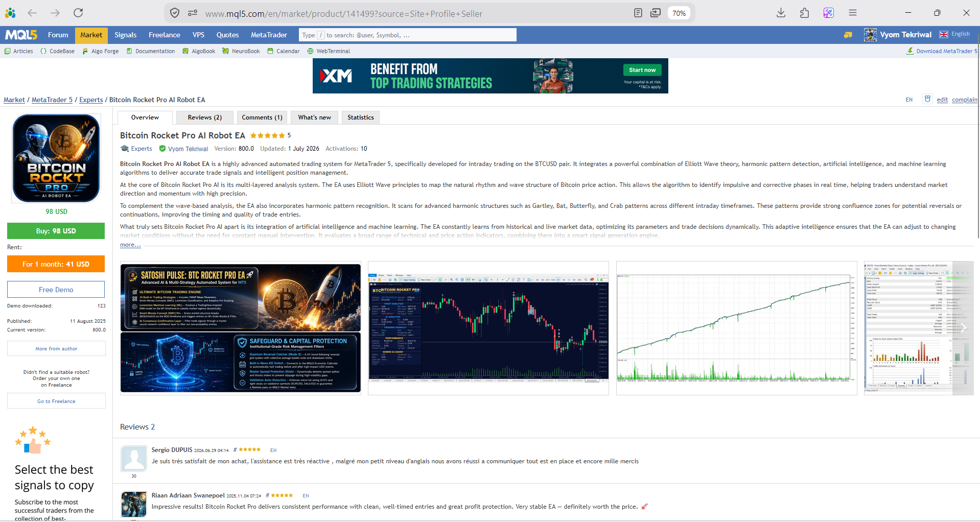Open the candlestick chart screenshot
Screen dimensions: 980x522
coord(488,328)
